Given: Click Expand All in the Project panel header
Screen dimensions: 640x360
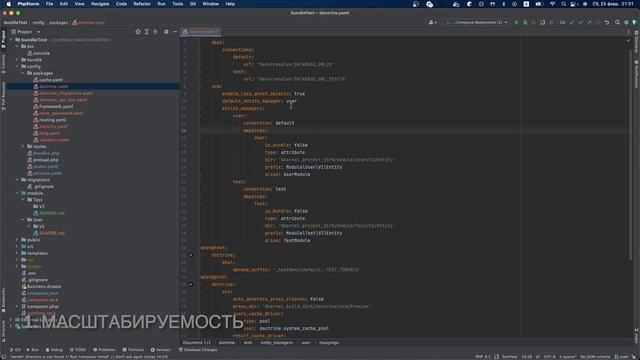Looking at the screenshot, I should 147,31.
